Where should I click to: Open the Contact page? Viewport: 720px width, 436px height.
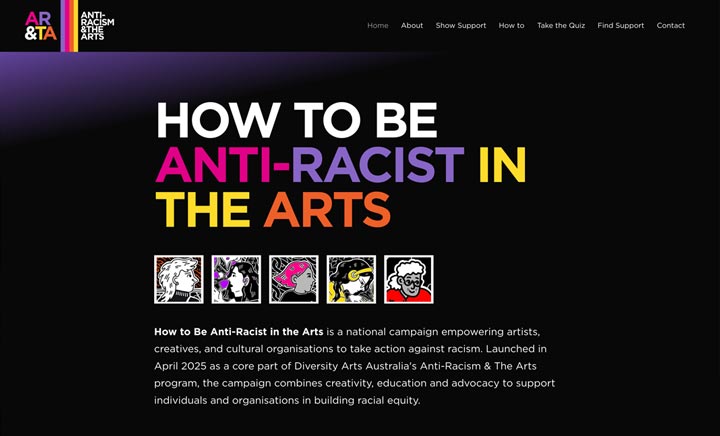(671, 26)
